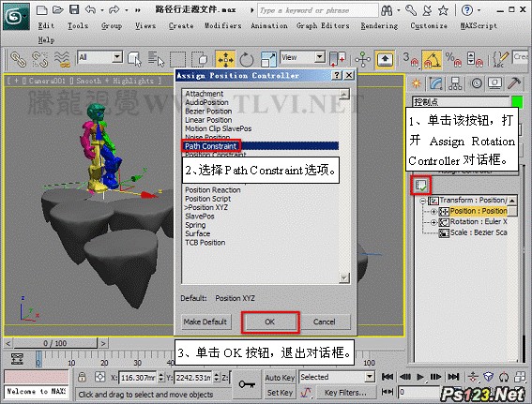The width and height of the screenshot is (532, 404).
Task: Expand the Position : Position tree node
Action: [x=433, y=212]
